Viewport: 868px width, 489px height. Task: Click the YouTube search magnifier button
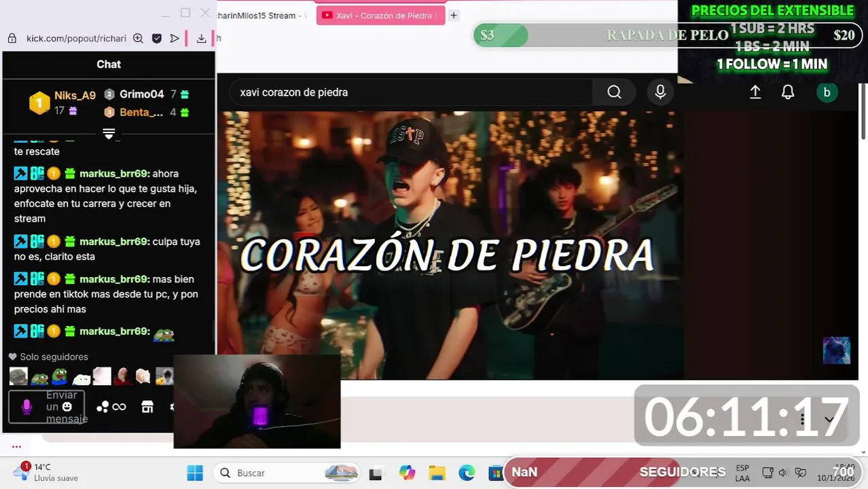[x=614, y=92]
